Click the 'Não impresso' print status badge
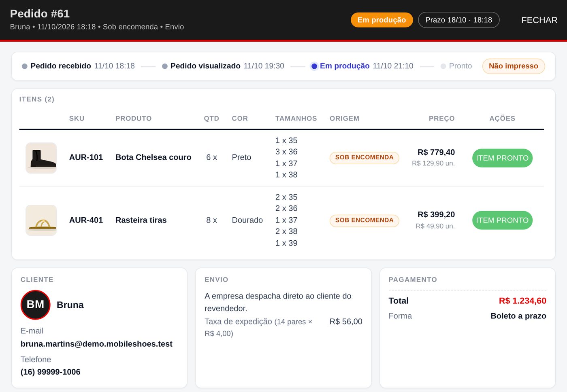Viewport: 567px width, 392px height. tap(513, 66)
